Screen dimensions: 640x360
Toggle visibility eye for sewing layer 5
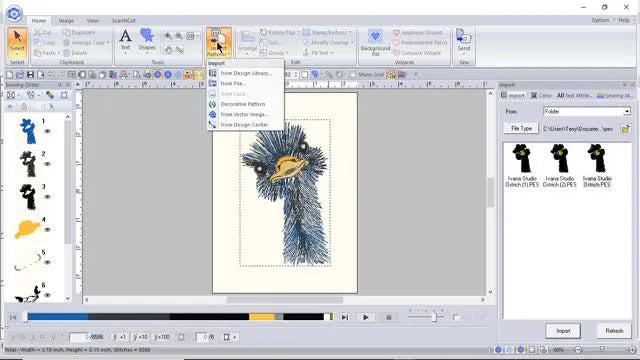47,262
